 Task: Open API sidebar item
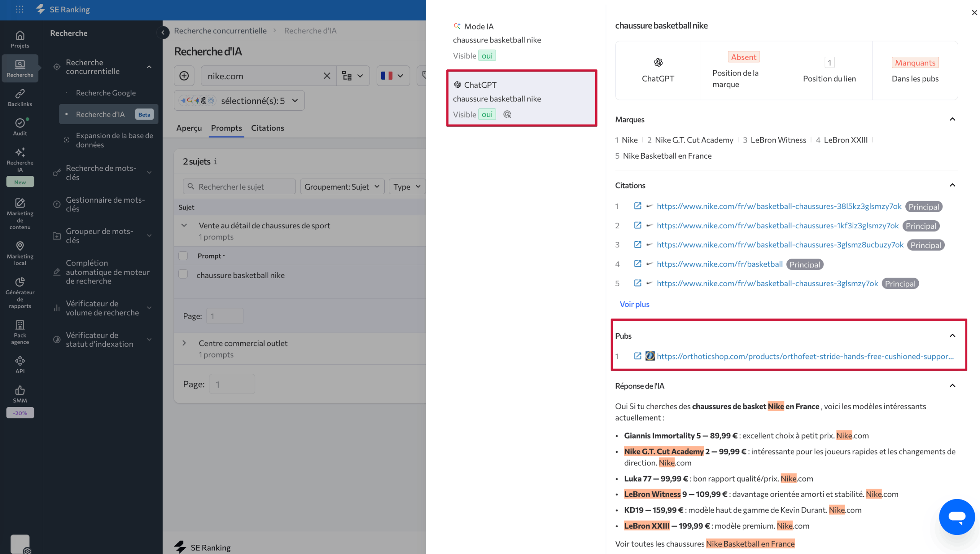[x=20, y=365]
